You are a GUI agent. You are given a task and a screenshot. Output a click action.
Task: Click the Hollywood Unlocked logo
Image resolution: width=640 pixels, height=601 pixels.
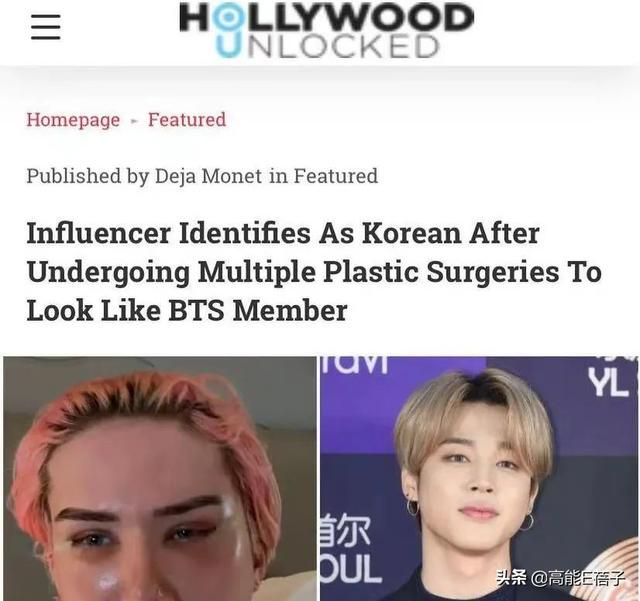pyautogui.click(x=327, y=30)
